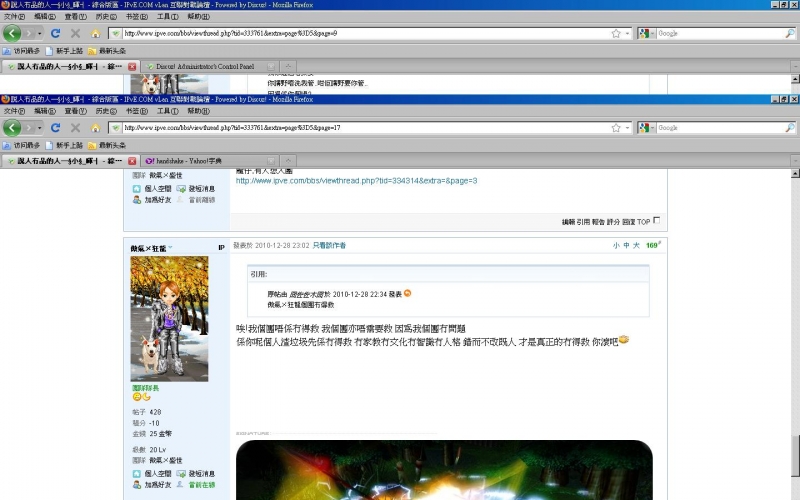Open back-history dropdown in front window
Image resolution: width=800 pixels, height=500 pixels.
39,128
